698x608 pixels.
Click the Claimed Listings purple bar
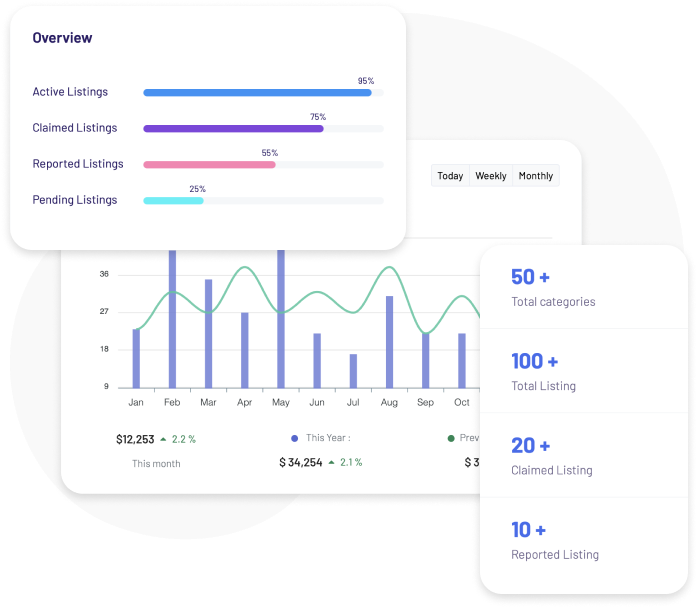(233, 129)
